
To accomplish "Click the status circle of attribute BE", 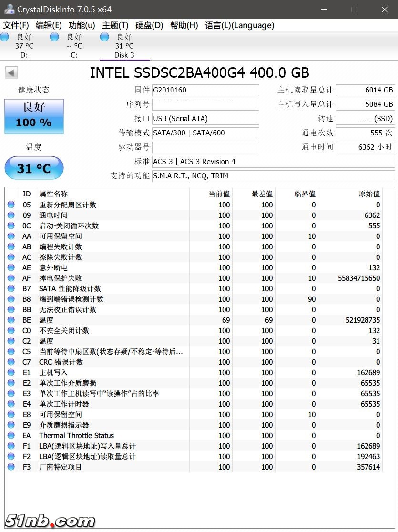I will 11,320.
